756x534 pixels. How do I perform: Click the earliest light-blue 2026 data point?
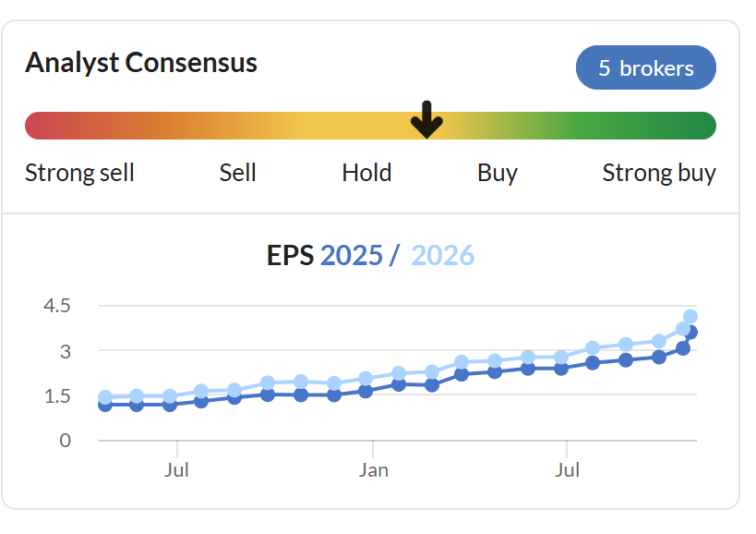point(105,396)
